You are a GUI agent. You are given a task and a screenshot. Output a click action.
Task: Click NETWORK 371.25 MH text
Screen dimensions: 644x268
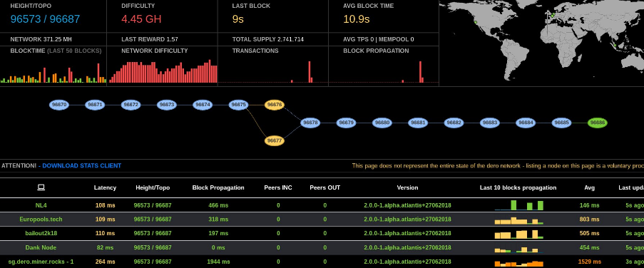click(x=41, y=39)
